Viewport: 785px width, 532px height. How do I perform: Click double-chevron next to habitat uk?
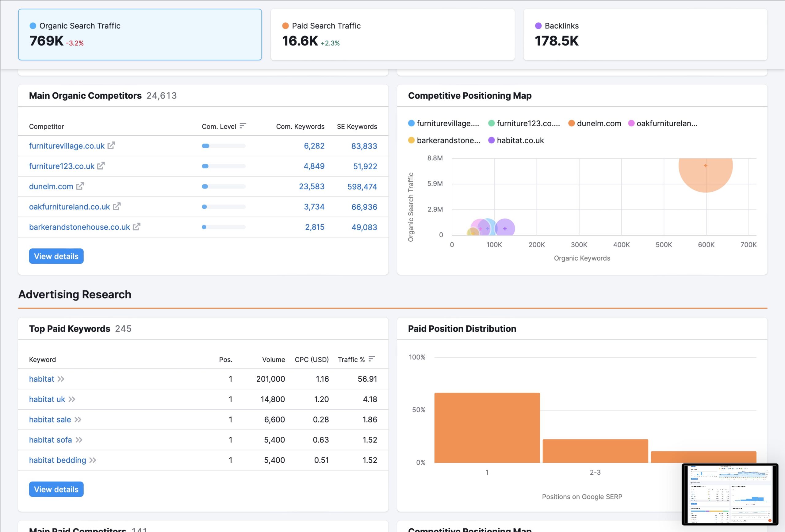72,399
